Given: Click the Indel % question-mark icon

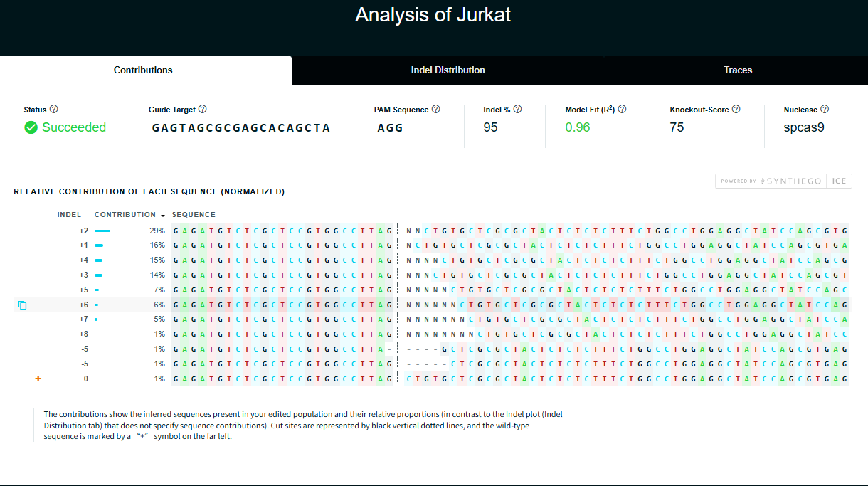Looking at the screenshot, I should (x=517, y=109).
